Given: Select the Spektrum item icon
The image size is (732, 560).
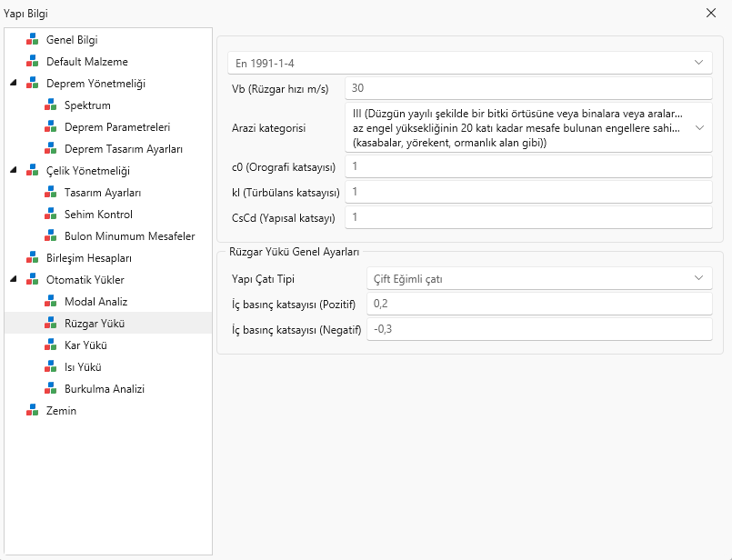Looking at the screenshot, I should (50, 105).
